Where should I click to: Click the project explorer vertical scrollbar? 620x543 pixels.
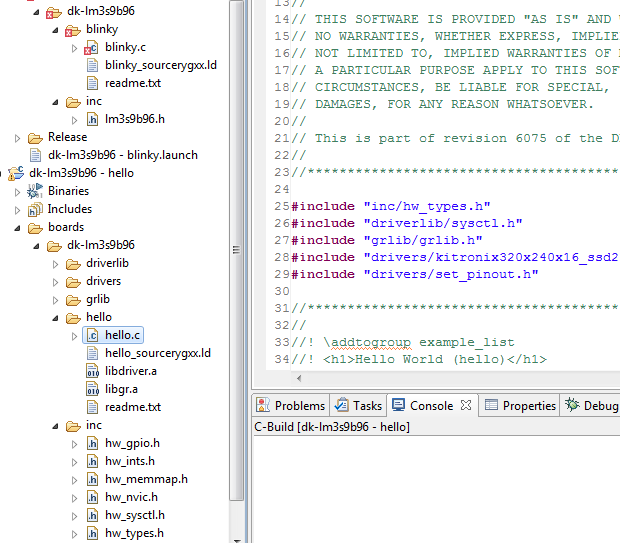236,249
